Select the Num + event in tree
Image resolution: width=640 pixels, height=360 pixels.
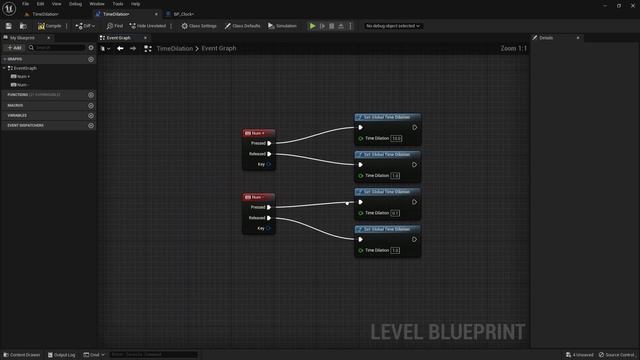(20, 77)
